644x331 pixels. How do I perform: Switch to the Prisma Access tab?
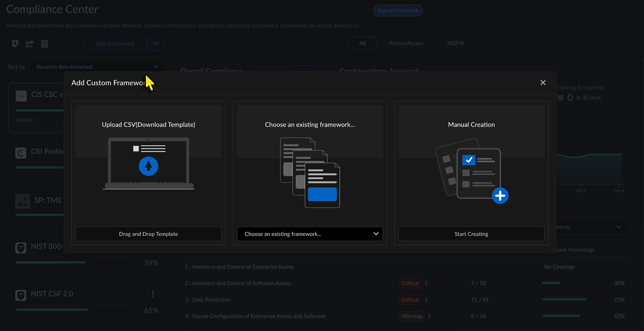(x=406, y=43)
